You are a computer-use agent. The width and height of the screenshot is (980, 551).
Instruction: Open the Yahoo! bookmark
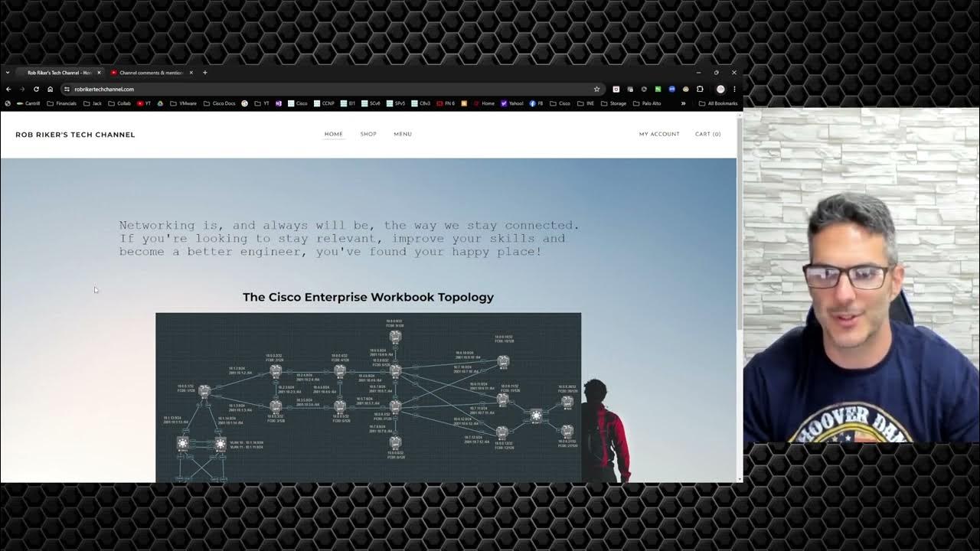(x=512, y=103)
